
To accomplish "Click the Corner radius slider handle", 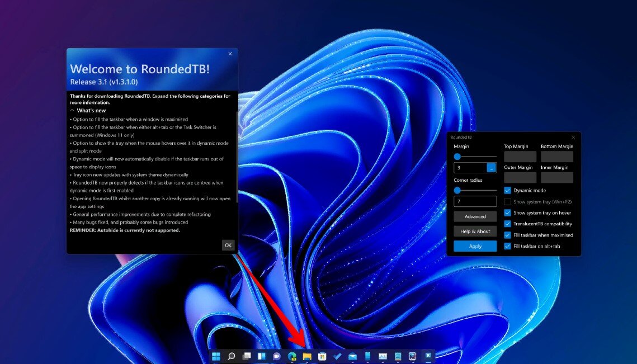I will click(x=457, y=190).
